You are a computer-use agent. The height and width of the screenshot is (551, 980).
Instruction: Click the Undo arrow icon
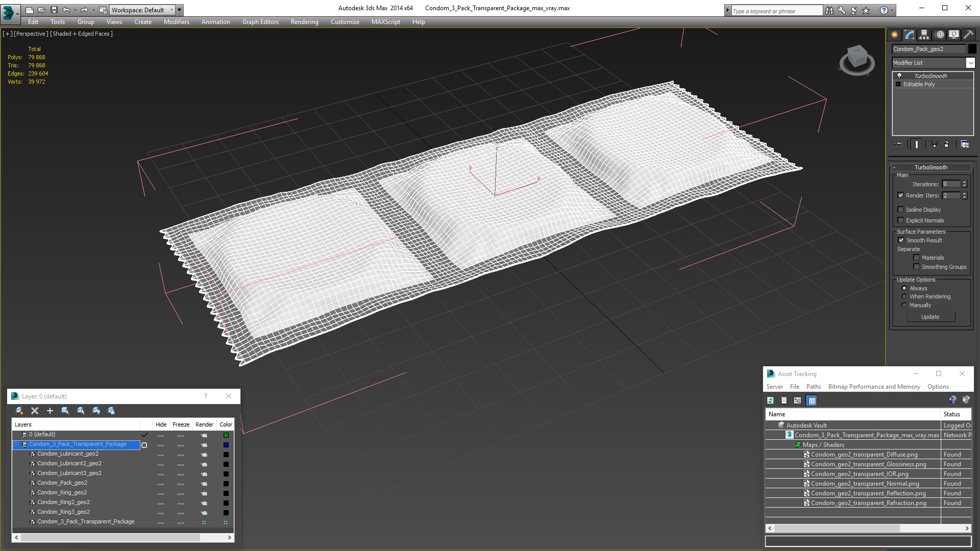(x=66, y=10)
